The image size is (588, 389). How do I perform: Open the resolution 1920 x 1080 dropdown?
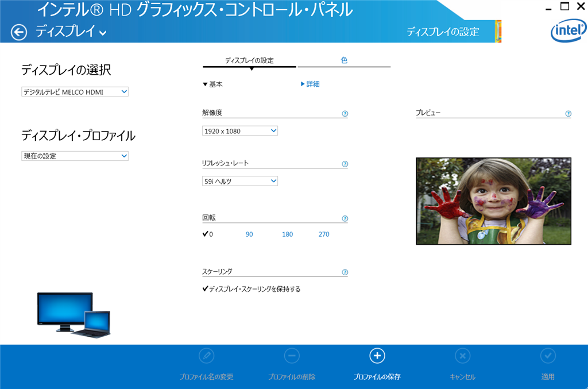[x=240, y=131]
